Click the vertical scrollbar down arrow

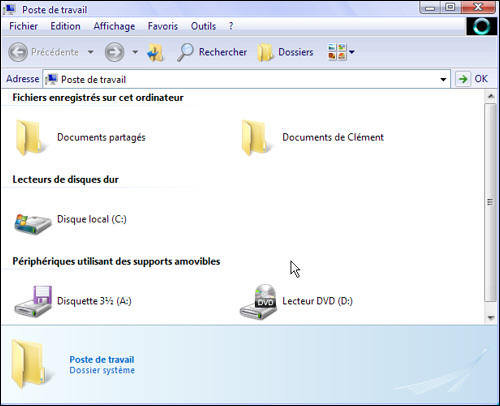pyautogui.click(x=490, y=318)
